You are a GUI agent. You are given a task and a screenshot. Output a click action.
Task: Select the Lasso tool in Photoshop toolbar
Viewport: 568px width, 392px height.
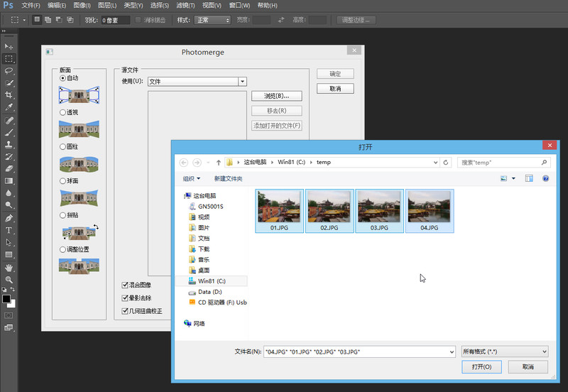9,71
